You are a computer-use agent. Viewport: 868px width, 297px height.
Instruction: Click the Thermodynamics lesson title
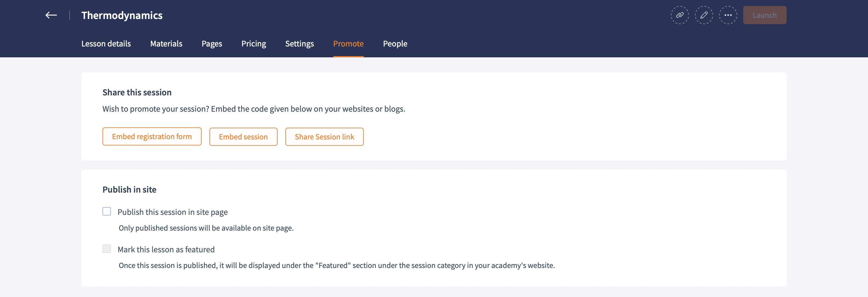[x=122, y=15]
